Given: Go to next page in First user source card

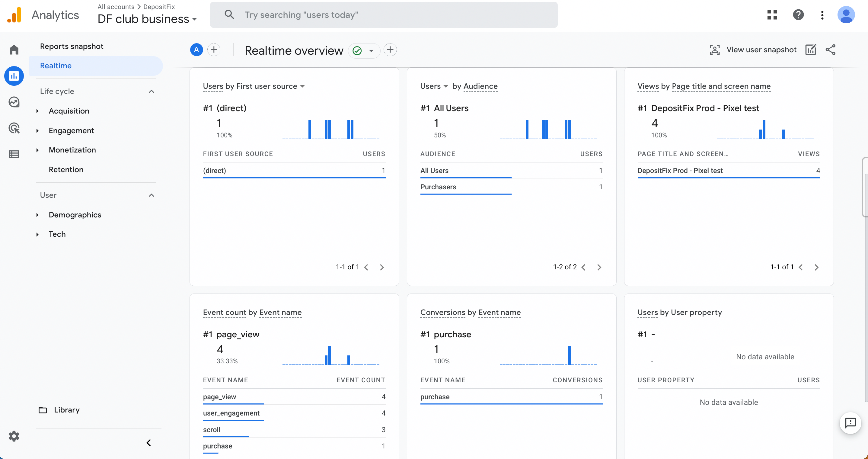Looking at the screenshot, I should (382, 267).
